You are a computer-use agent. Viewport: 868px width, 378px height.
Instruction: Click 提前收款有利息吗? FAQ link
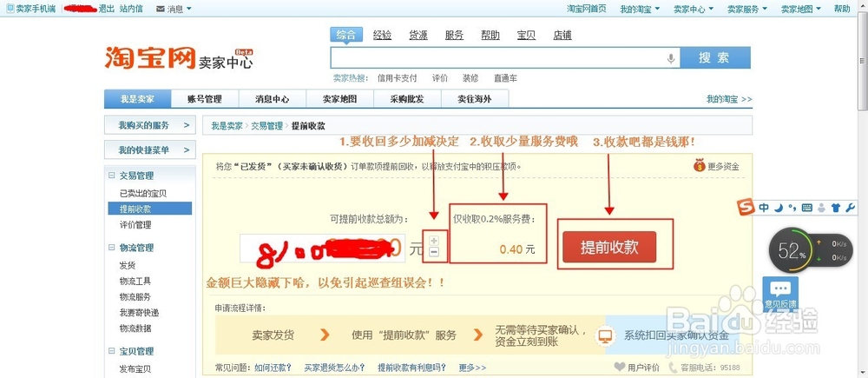point(412,367)
